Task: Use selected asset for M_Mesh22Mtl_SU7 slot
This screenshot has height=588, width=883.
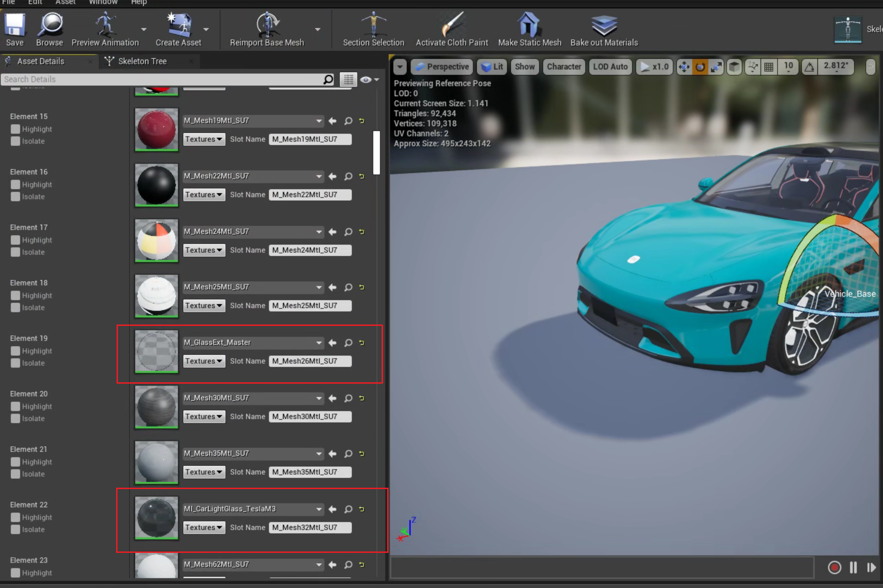Action: pyautogui.click(x=333, y=177)
